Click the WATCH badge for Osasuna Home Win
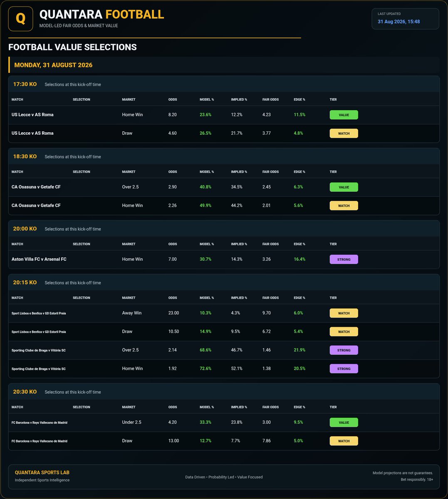This screenshot has width=448, height=499. click(x=344, y=206)
